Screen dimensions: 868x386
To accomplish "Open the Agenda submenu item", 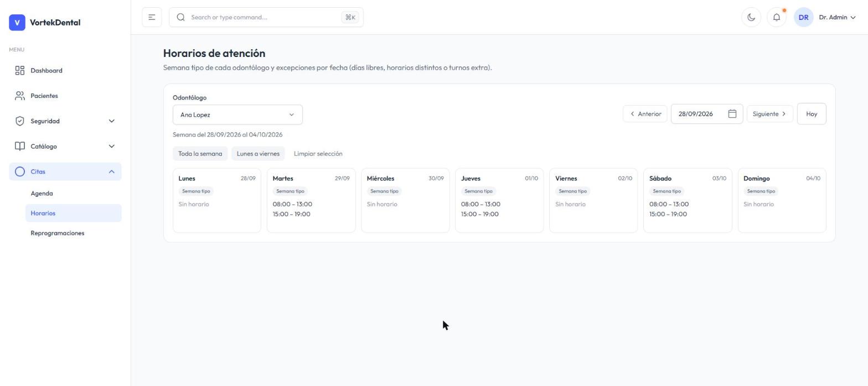I will (x=74, y=194).
